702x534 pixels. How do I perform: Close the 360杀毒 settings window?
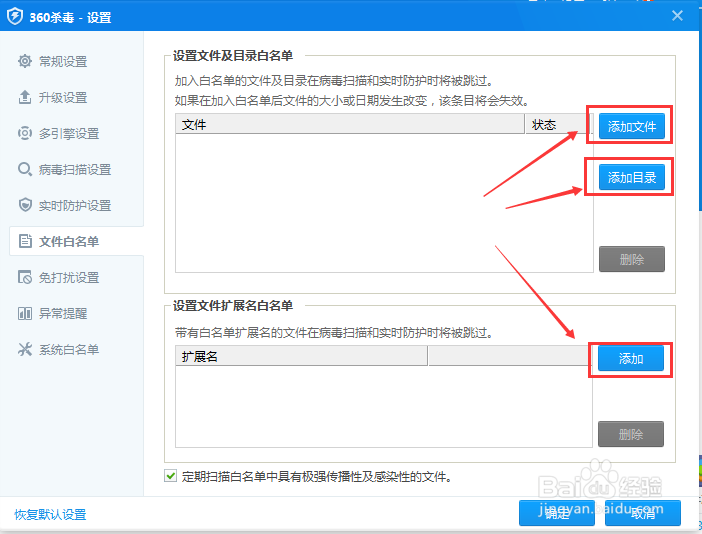tap(677, 16)
